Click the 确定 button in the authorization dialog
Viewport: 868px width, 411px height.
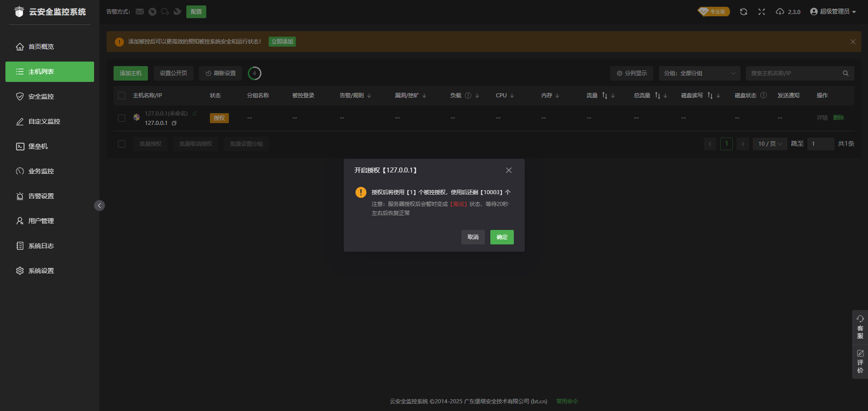coord(502,237)
